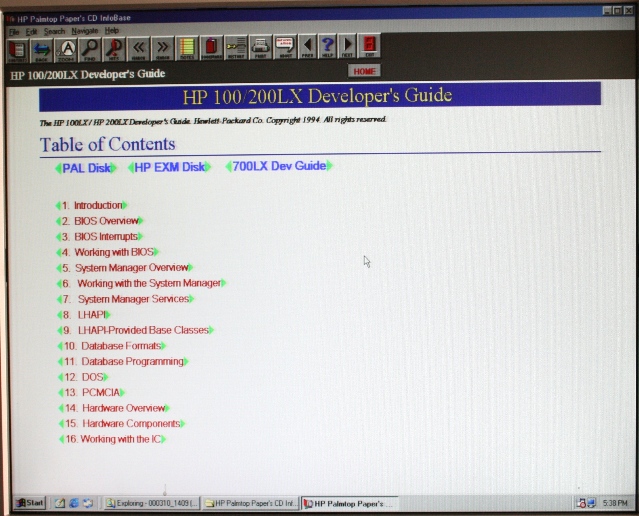Click the red Exit toolbar icon

click(369, 45)
